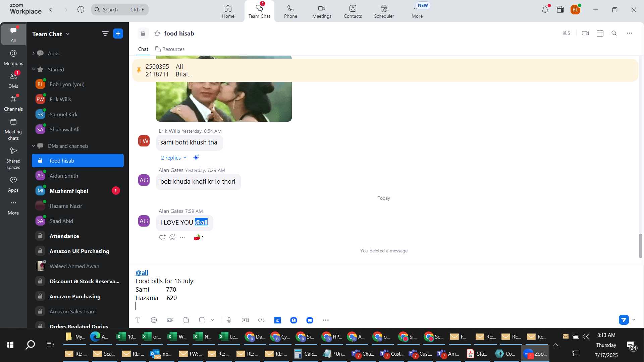
Task: Click the Search box
Action: [120, 9]
